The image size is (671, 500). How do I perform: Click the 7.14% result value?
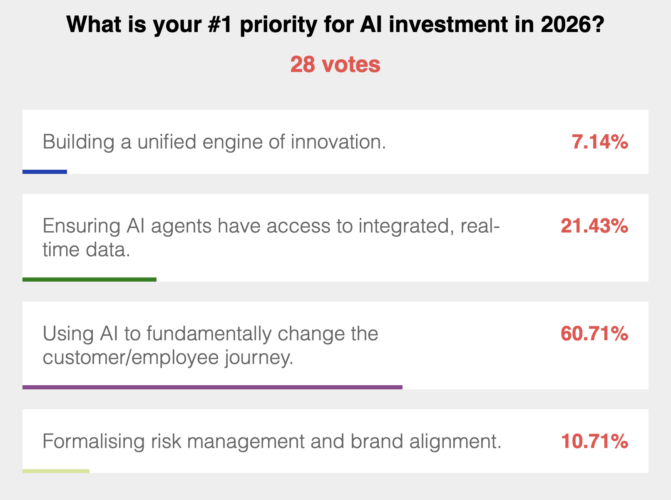coord(600,142)
